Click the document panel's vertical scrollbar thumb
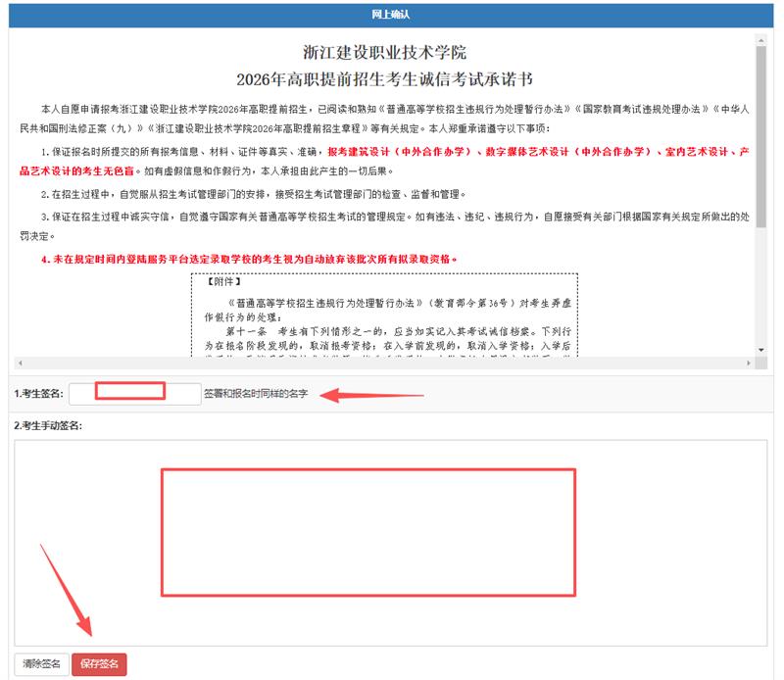The height and width of the screenshot is (680, 784). (x=760, y=137)
